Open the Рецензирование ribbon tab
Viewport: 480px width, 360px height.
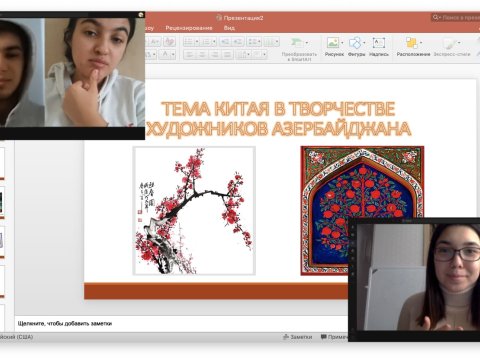pos(189,28)
